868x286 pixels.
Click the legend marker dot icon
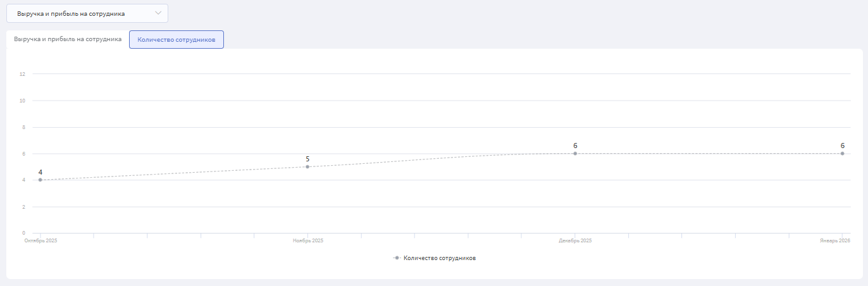tap(397, 258)
